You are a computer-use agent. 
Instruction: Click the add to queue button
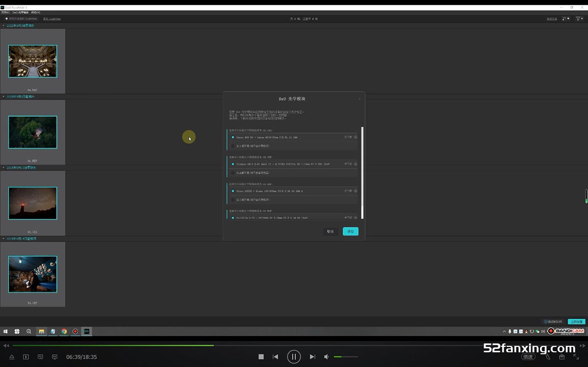tap(553, 322)
